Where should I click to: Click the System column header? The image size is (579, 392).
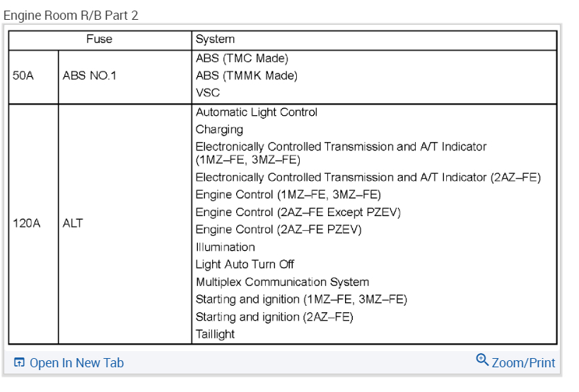point(215,40)
